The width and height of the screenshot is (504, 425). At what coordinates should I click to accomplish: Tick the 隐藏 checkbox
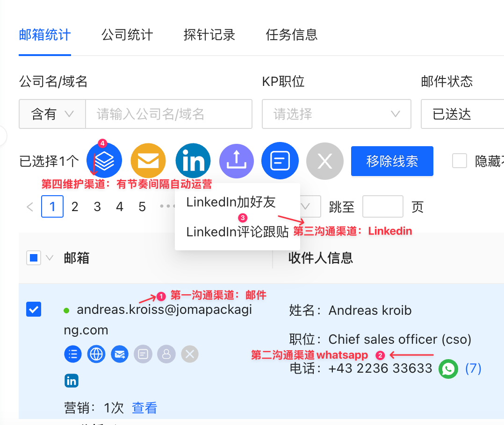pyautogui.click(x=459, y=161)
